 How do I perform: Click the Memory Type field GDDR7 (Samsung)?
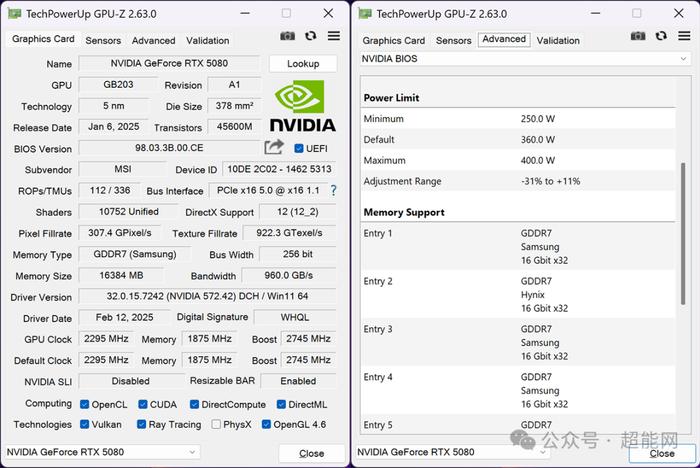click(134, 254)
